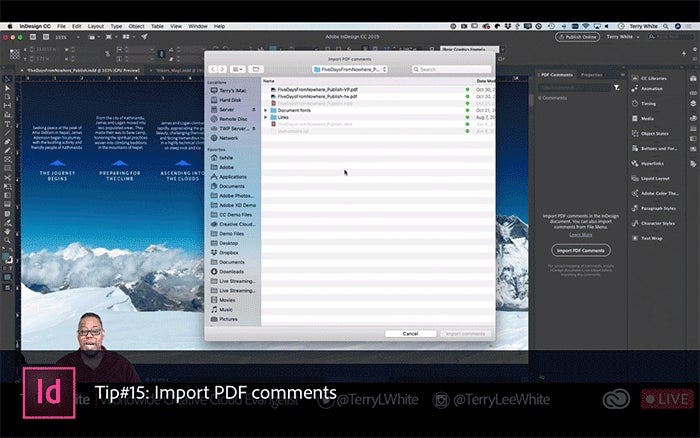Expand the Document fonts folder

point(266,109)
